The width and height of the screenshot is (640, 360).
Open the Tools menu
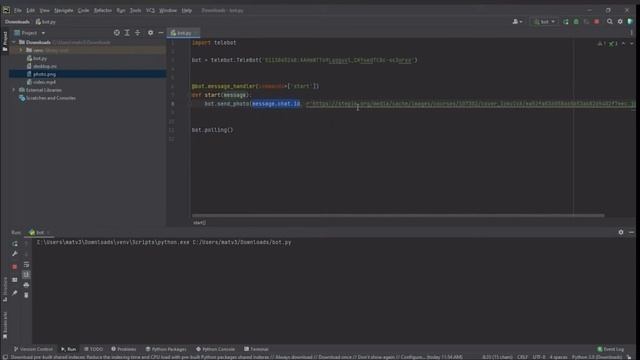[x=136, y=10]
